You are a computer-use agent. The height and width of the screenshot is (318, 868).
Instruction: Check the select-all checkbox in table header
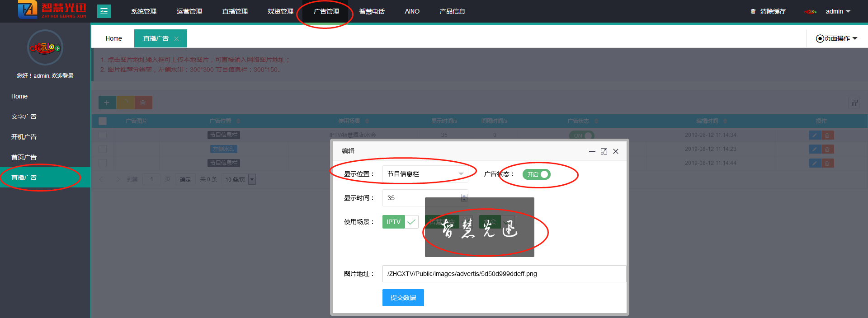(x=103, y=121)
